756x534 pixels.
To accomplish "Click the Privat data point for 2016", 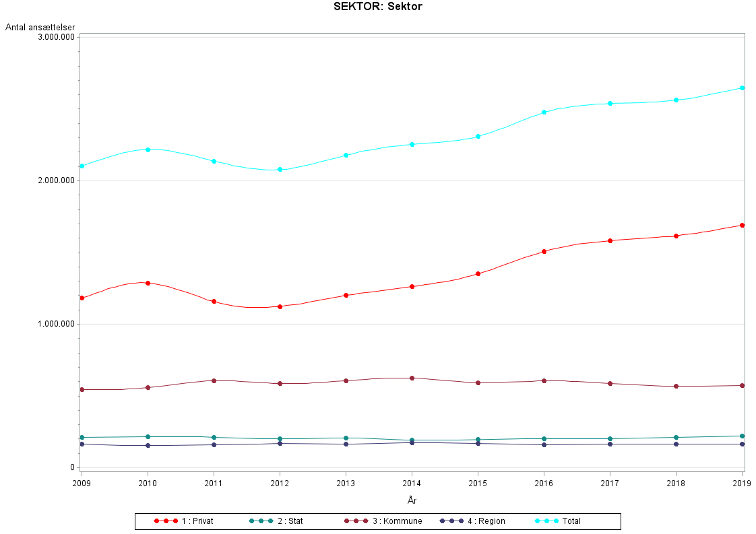I will pos(544,251).
